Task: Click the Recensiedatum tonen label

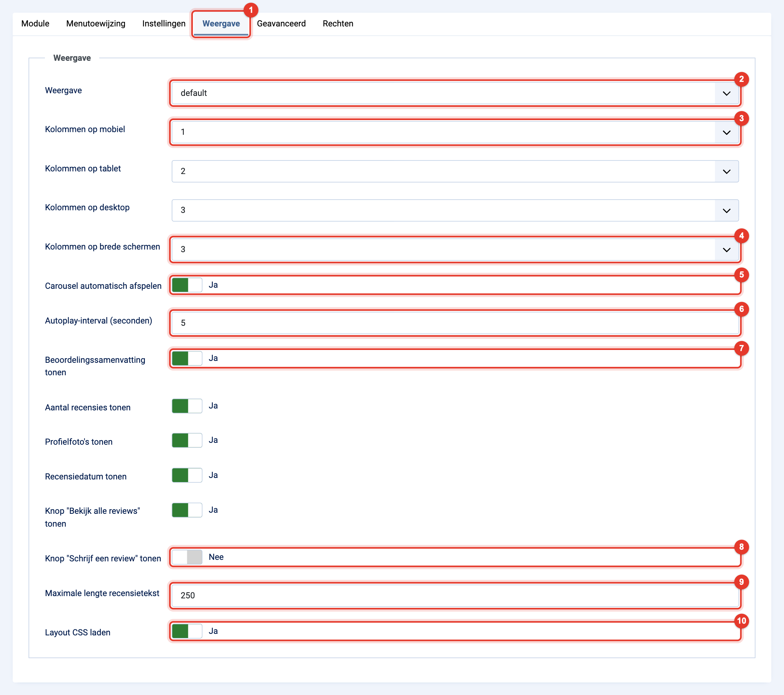Action: click(x=86, y=476)
